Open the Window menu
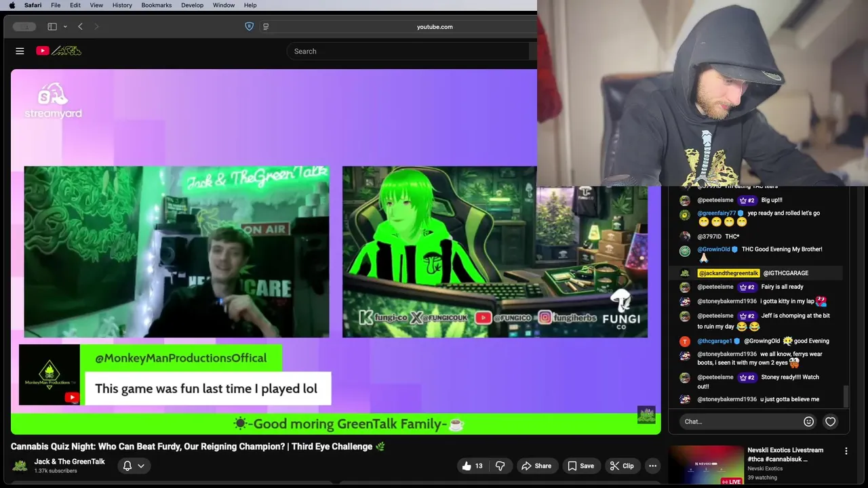The width and height of the screenshot is (868, 488). coord(224,5)
